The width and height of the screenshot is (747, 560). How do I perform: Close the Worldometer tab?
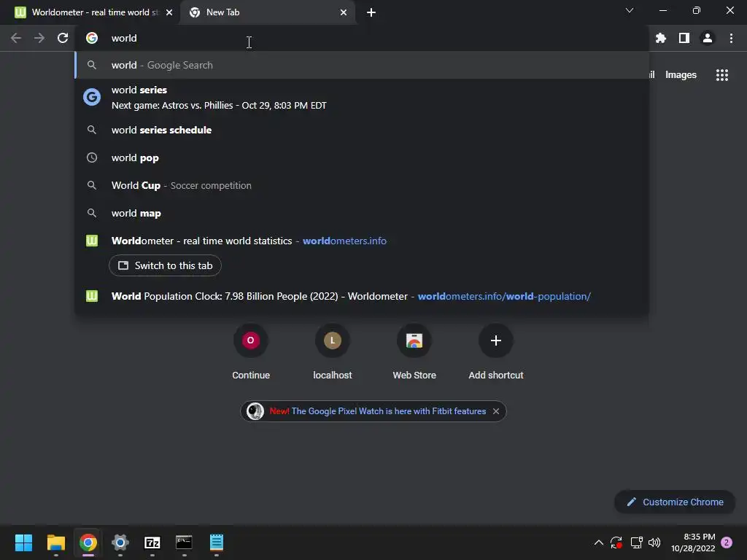point(169,12)
